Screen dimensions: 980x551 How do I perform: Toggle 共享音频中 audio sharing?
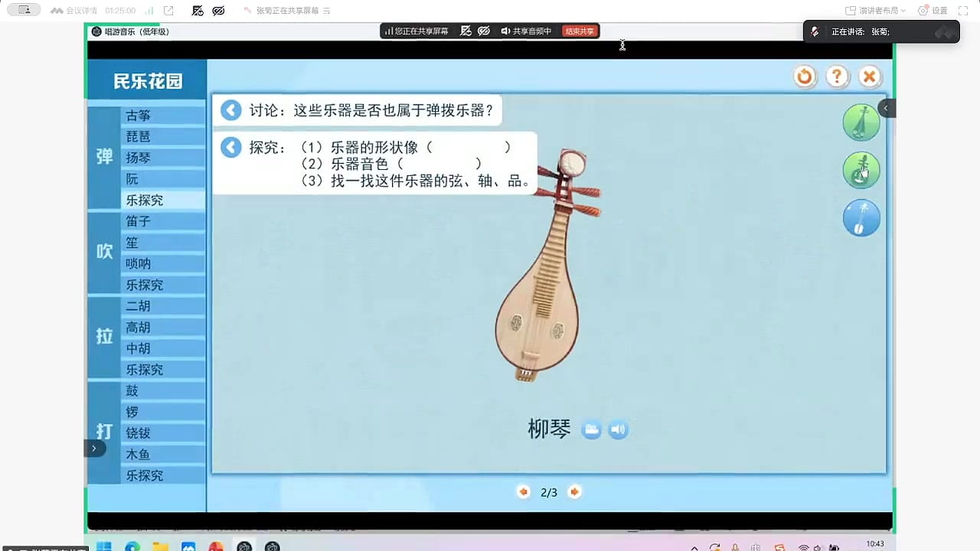[526, 31]
